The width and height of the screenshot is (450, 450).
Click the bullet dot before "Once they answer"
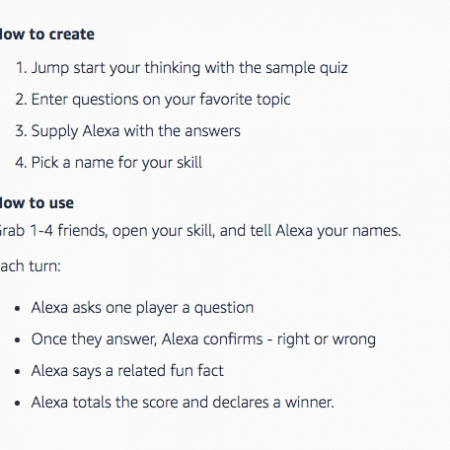click(x=18, y=340)
